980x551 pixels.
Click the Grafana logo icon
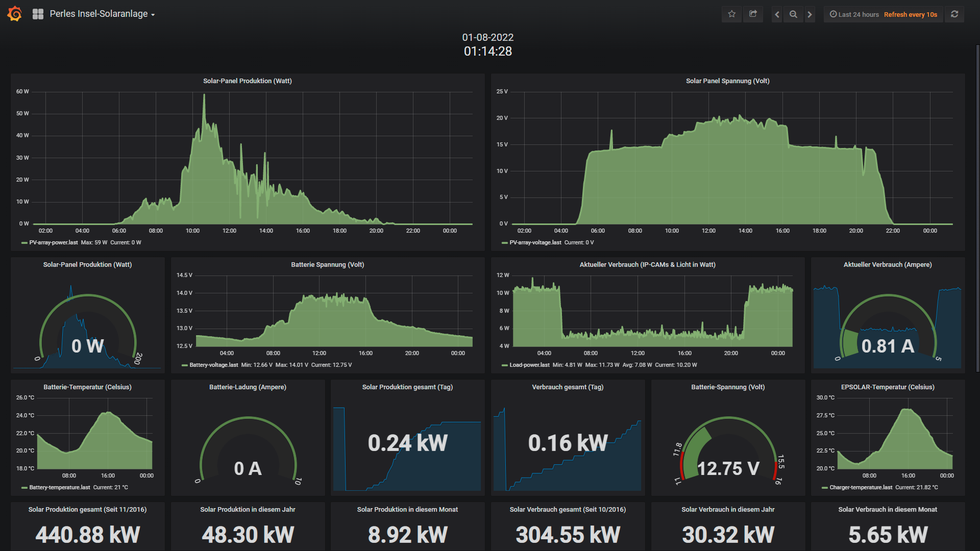pyautogui.click(x=15, y=14)
